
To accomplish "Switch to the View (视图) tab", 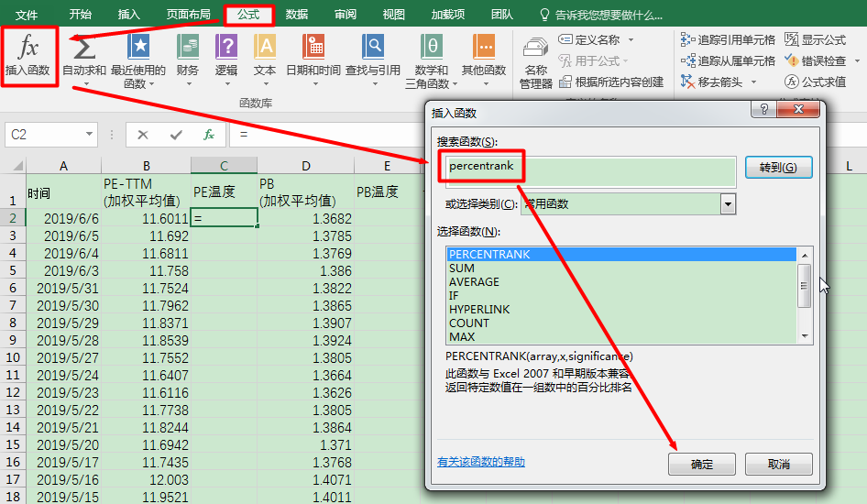I will click(394, 15).
